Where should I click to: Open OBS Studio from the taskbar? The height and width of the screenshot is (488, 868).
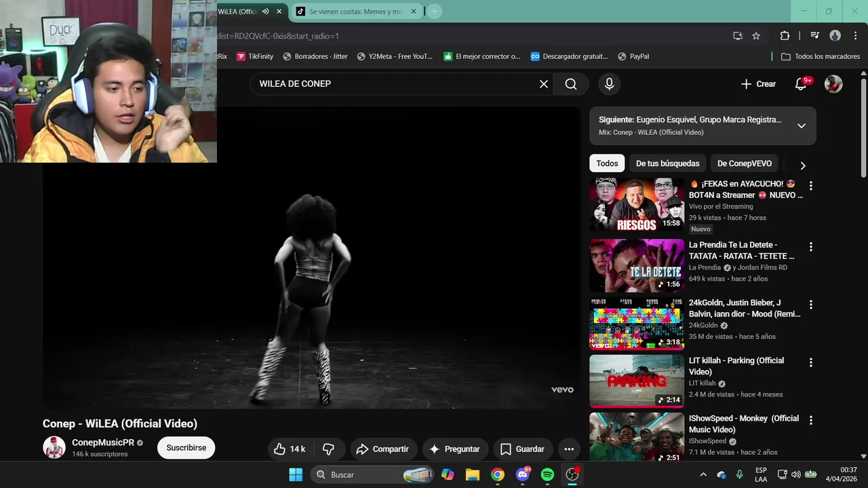point(572,474)
